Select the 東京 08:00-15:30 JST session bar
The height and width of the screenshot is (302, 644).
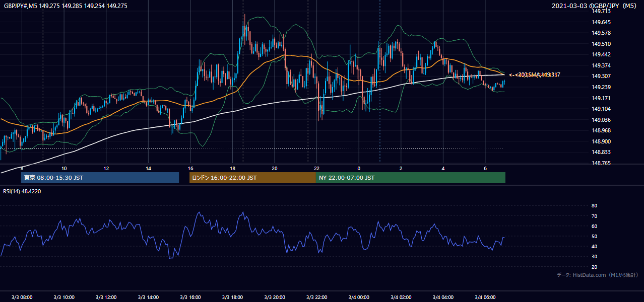(100, 178)
